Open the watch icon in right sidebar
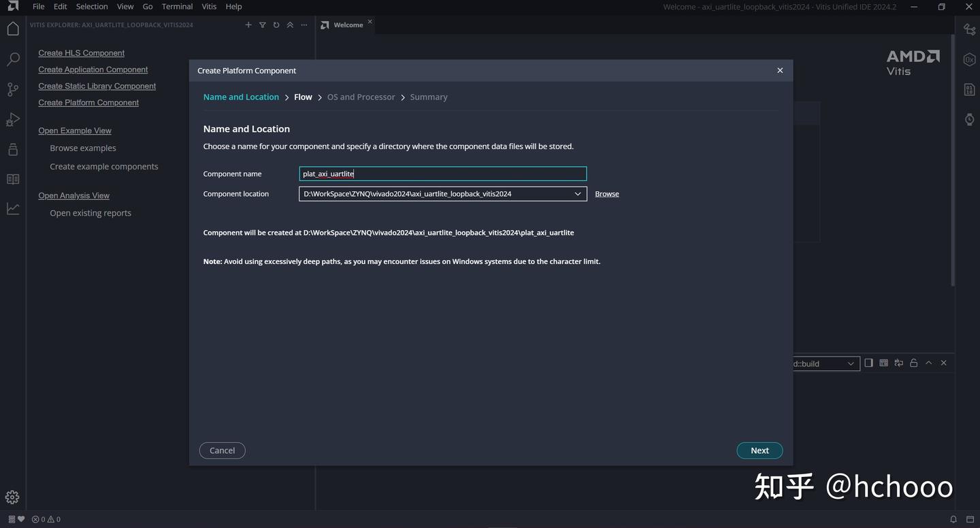This screenshot has height=528, width=980. click(x=969, y=119)
